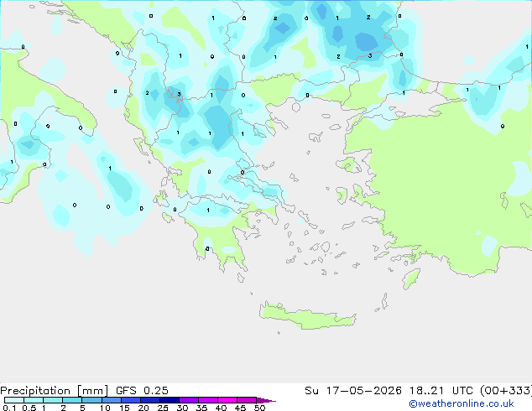532x411 pixels.
Task: Click the 0.5–1 mm legend color swatch
Action: coord(34,400)
